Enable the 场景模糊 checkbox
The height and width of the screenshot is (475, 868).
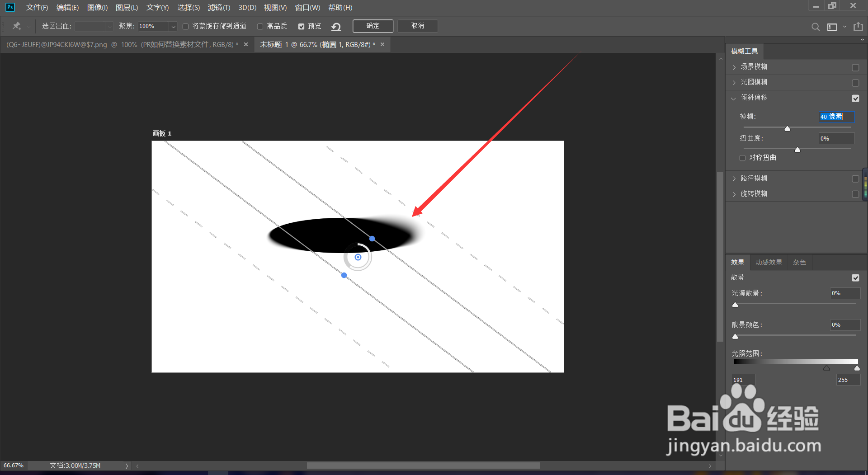click(855, 67)
